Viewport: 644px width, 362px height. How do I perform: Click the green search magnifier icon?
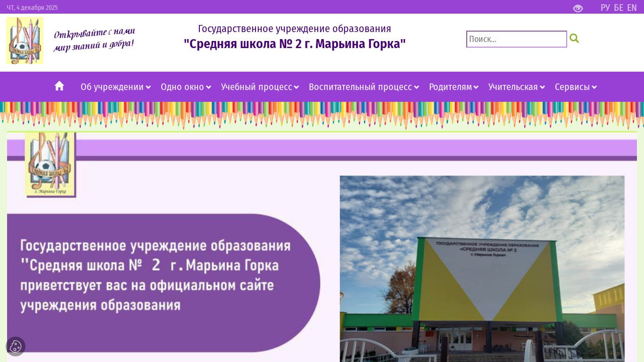tap(574, 39)
